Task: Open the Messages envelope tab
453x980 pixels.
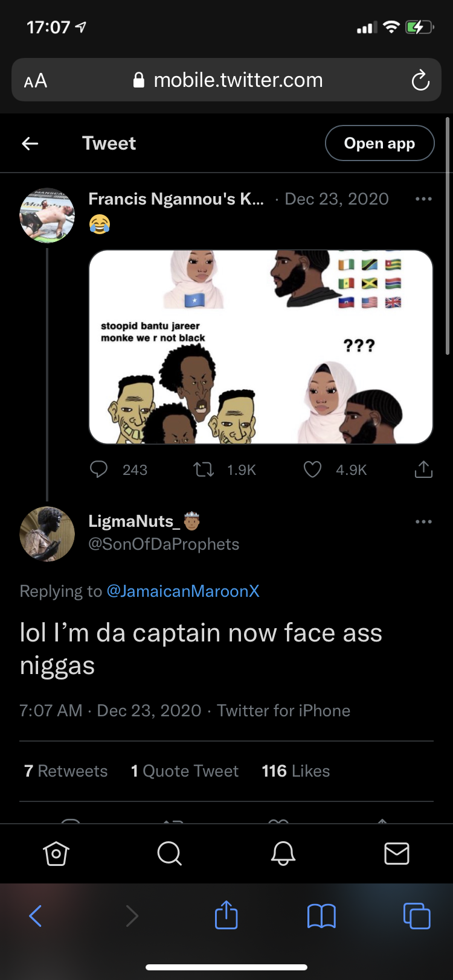Action: pos(397,853)
